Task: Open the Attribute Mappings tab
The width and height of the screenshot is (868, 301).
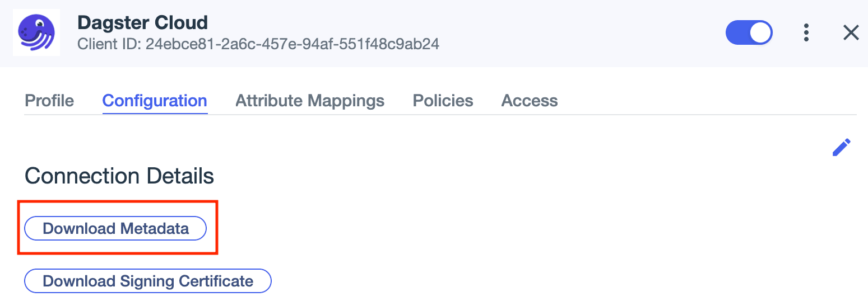Action: (x=310, y=101)
